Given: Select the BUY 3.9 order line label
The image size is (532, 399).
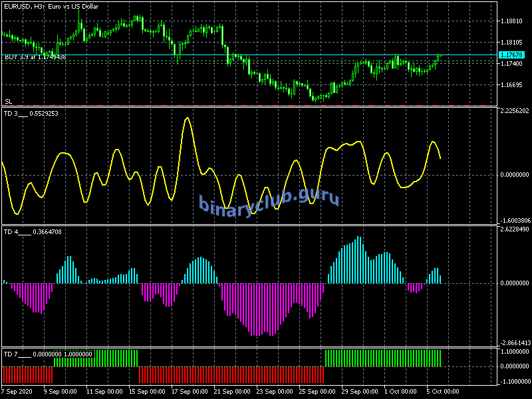Looking at the screenshot, I should (x=35, y=58).
